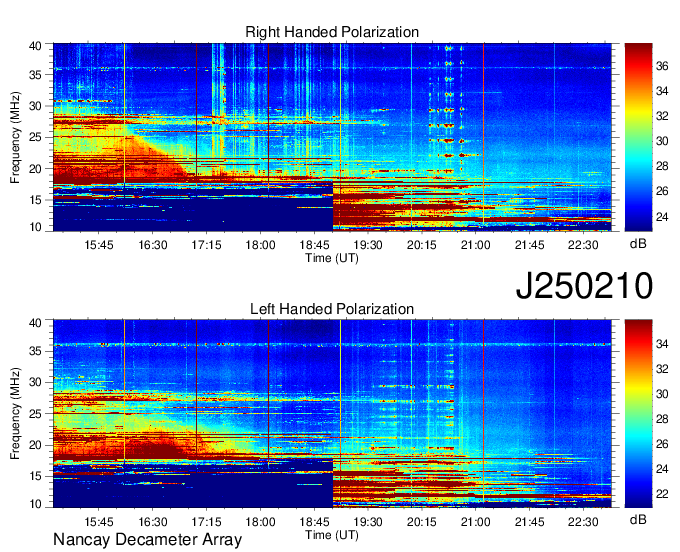Click the dB unit label below right-handed colorbar
The width and height of the screenshot is (680, 552).
pyautogui.click(x=638, y=244)
